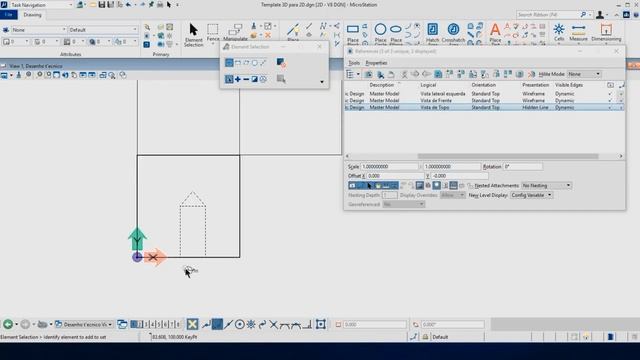Select the Vista lateral esquerda reference row

click(x=484, y=94)
